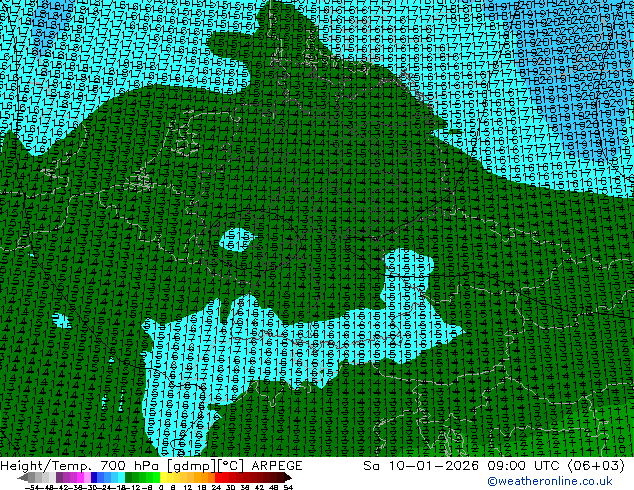634x490 pixels.
Task: Click the legend value 54
Action: point(288,487)
